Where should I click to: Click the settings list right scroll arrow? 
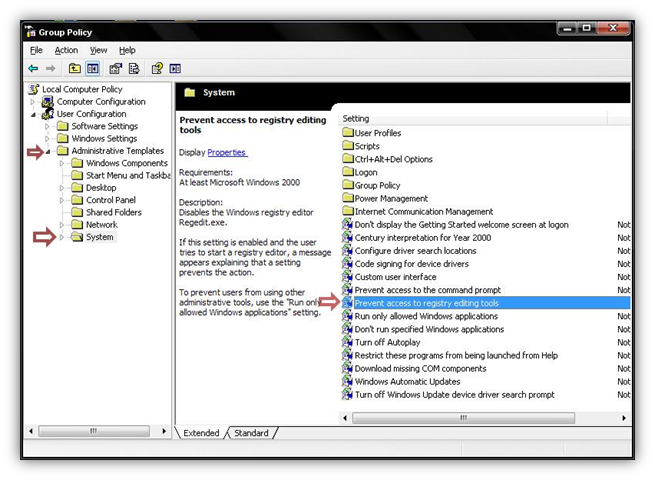coord(624,418)
